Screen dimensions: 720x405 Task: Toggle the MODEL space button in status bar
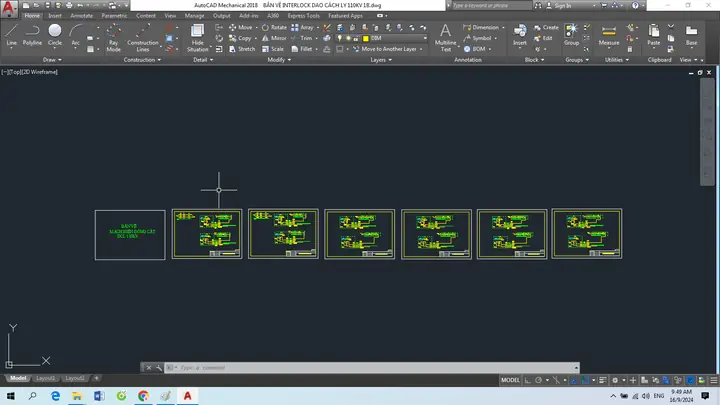click(510, 380)
